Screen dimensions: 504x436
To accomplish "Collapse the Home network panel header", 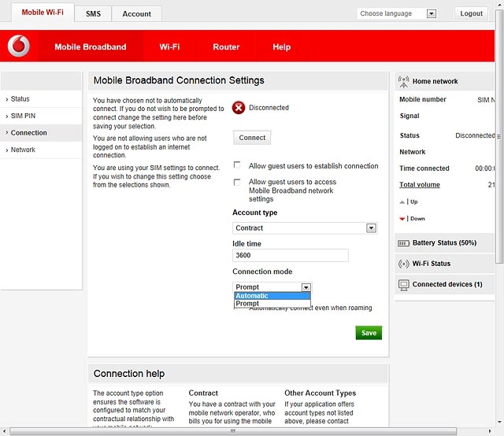I will 444,81.
